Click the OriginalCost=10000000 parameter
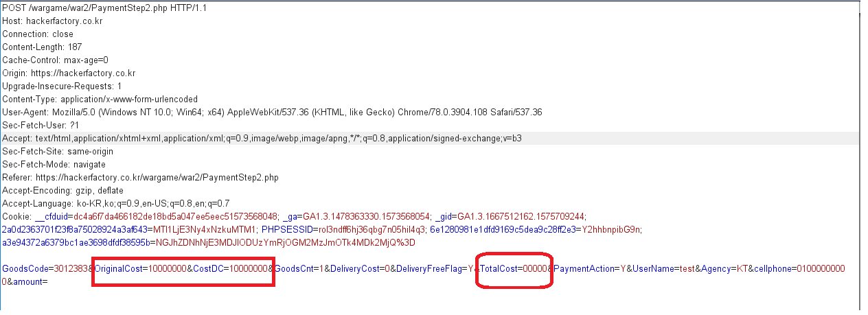Image resolution: width=868 pixels, height=315 pixels. pyautogui.click(x=140, y=268)
